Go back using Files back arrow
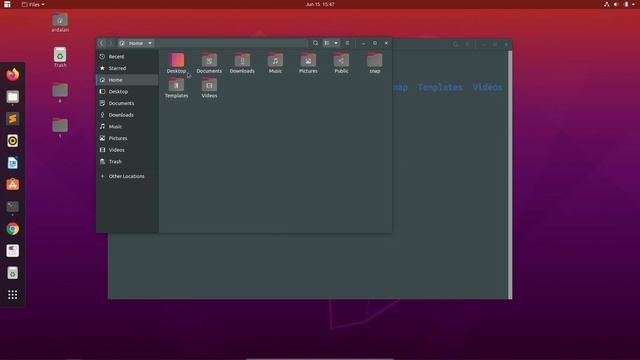Viewport: 640px width, 360px height. click(102, 43)
